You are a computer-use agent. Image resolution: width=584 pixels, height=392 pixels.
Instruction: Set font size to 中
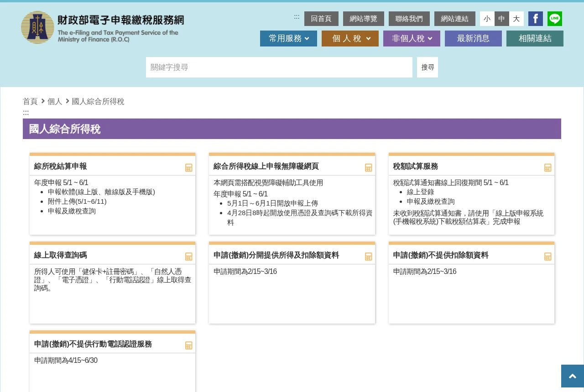(x=502, y=19)
